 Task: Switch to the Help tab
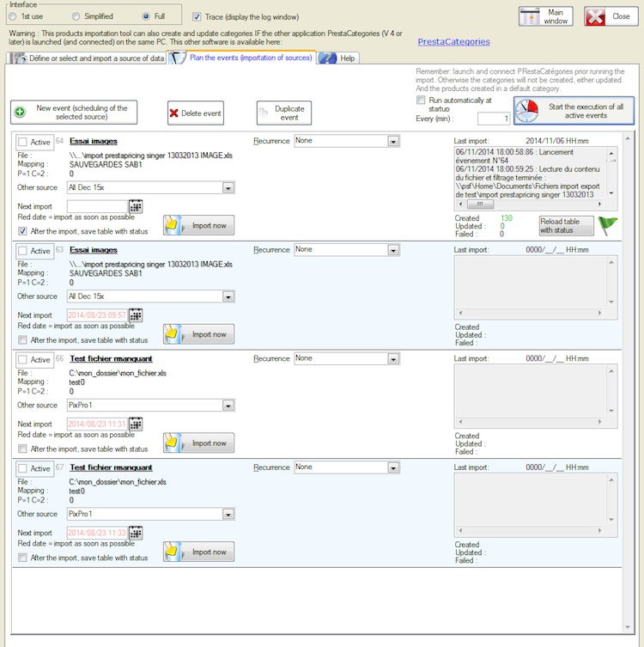tap(338, 58)
